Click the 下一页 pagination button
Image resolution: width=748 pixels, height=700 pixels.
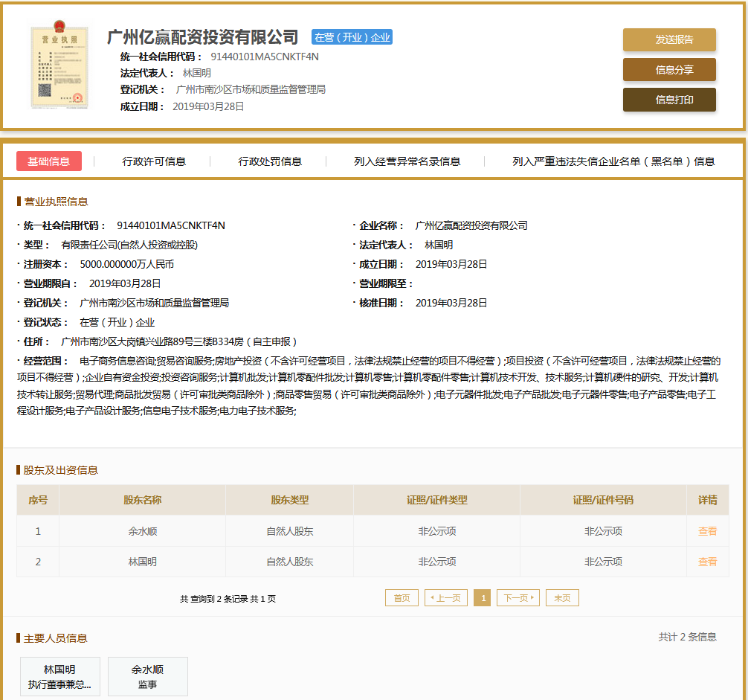pos(518,597)
